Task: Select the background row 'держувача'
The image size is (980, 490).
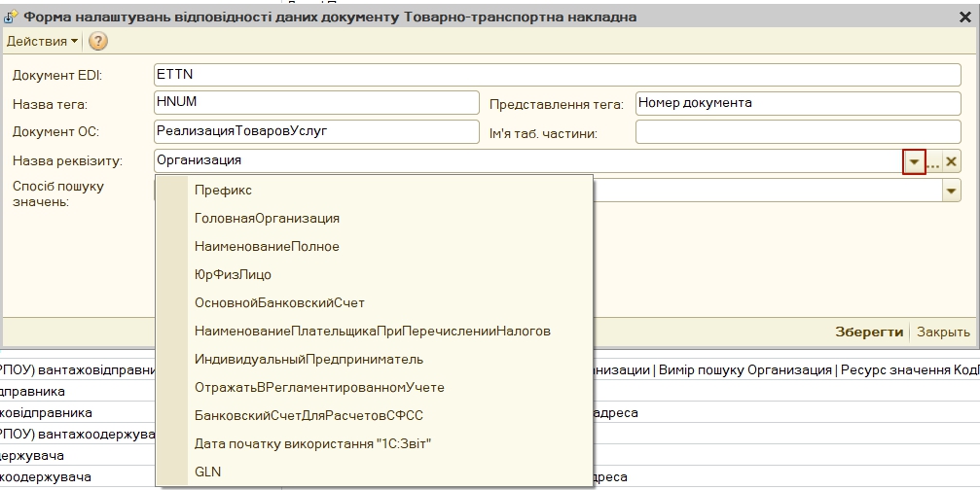Action: coord(32,456)
